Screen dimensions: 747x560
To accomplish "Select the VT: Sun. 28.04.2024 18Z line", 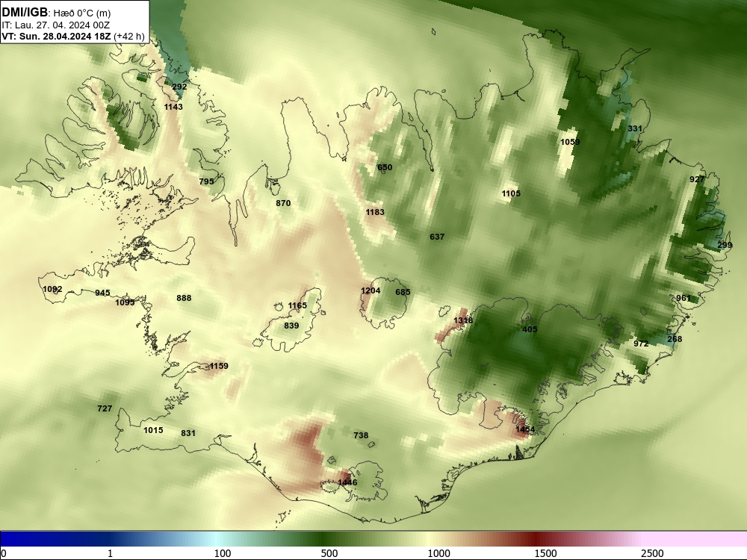I will coord(58,36).
